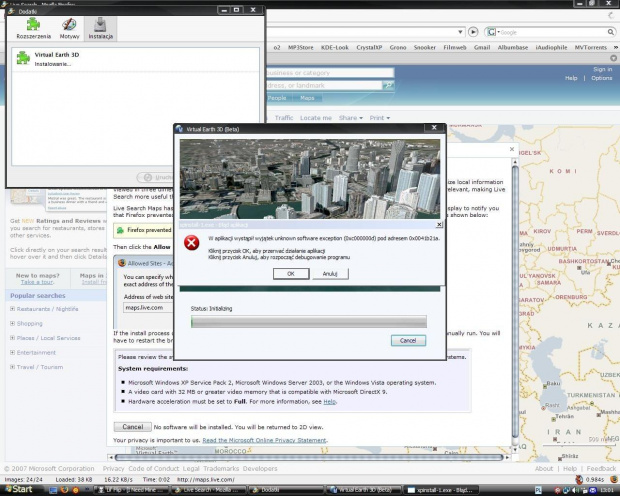
Task: Click Privacy link in page footer
Action: point(113,468)
